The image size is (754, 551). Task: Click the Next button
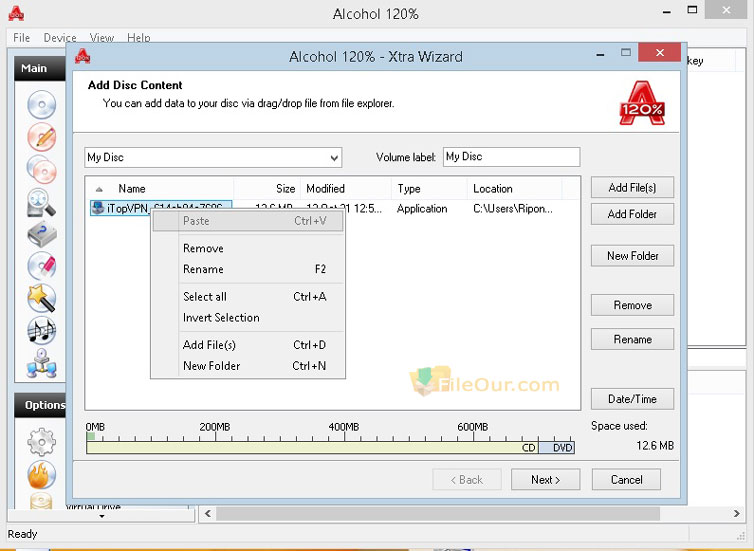pos(545,479)
